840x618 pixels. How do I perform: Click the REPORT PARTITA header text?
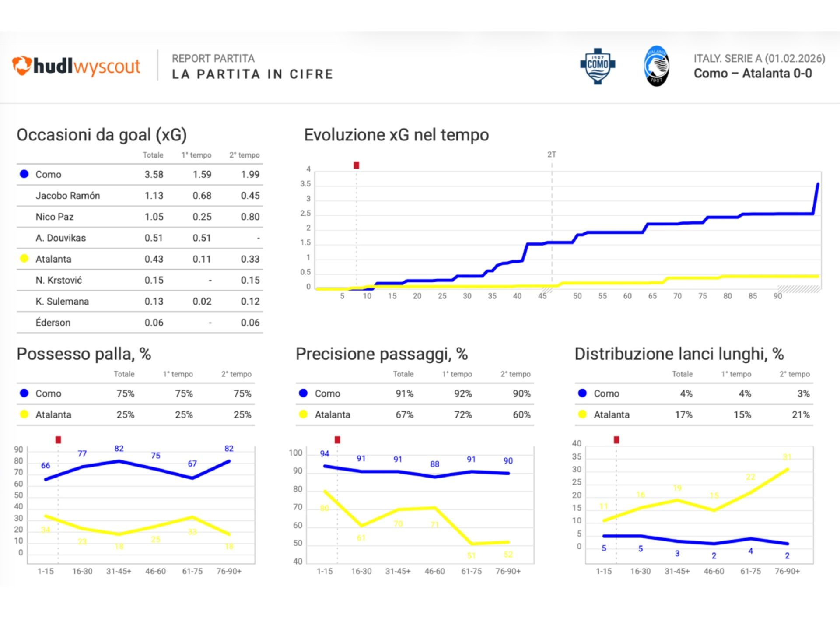tap(213, 59)
